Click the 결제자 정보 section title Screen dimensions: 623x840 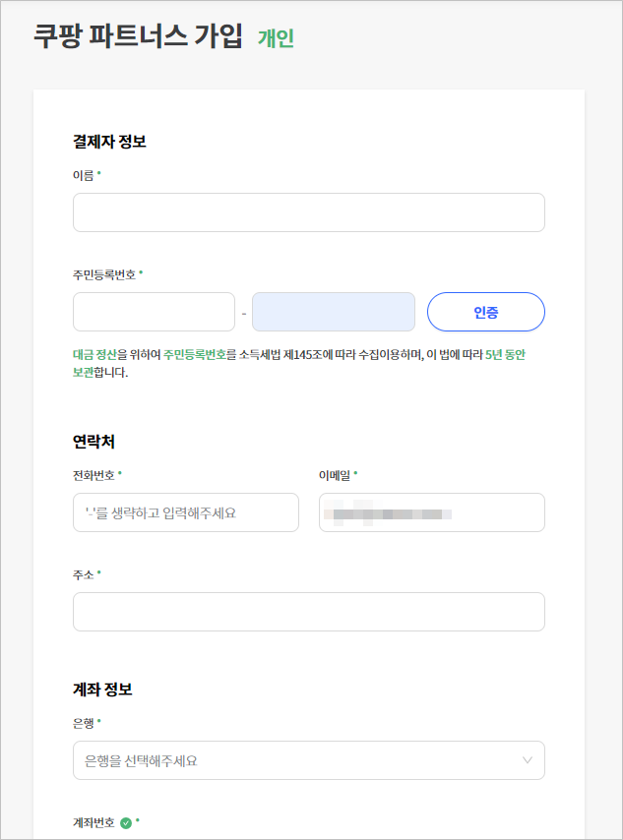pyautogui.click(x=109, y=142)
